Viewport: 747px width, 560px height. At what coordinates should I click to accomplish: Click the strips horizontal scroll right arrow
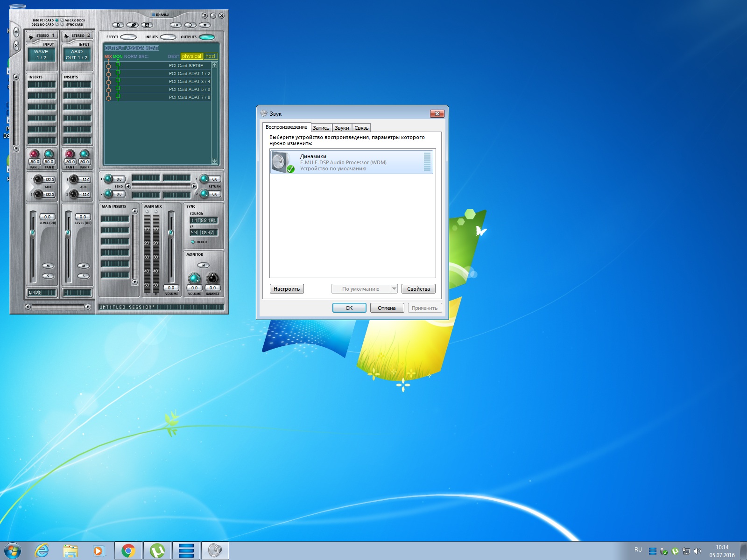click(x=88, y=307)
